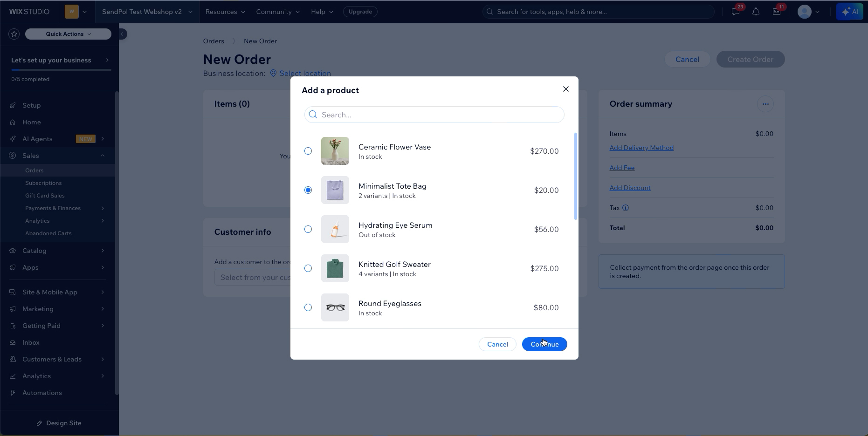868x436 pixels.
Task: Click the Tax info icon
Action: (626, 208)
